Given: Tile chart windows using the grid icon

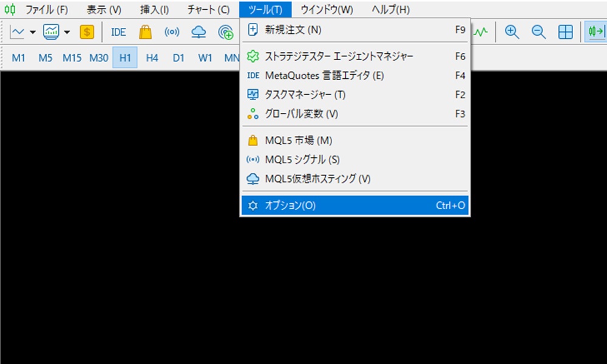Looking at the screenshot, I should (565, 32).
